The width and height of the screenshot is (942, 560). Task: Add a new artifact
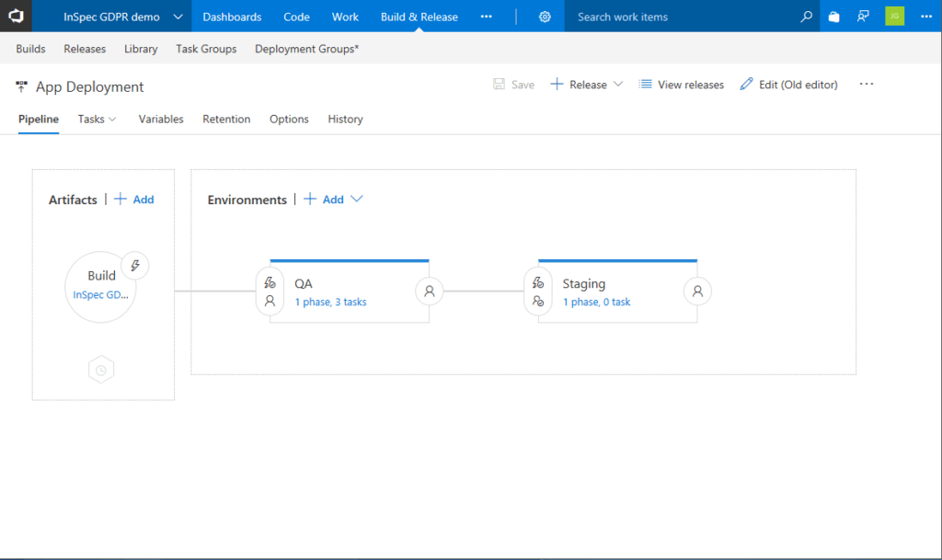coord(134,200)
